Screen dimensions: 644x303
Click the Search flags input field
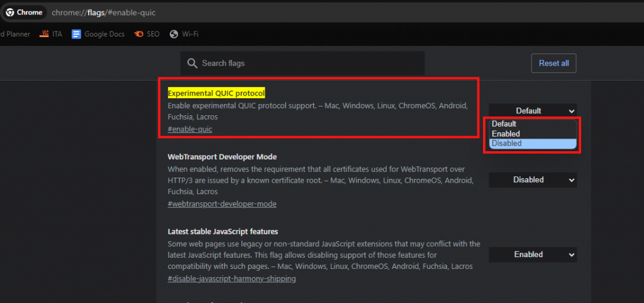coord(308,63)
